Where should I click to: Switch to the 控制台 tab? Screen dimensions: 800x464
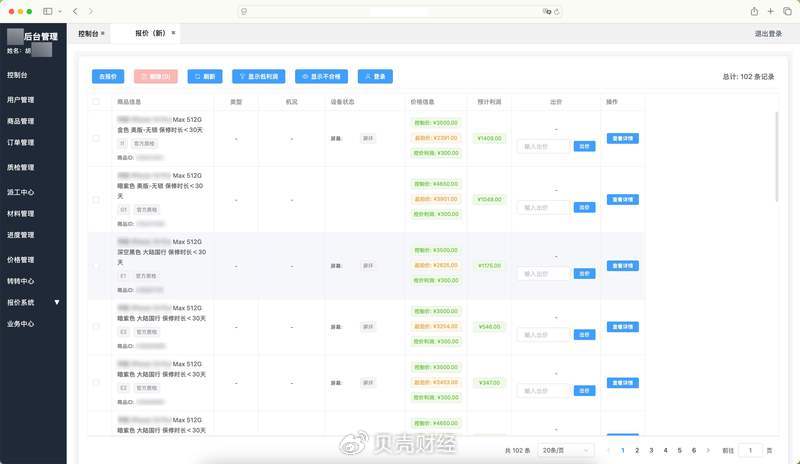coord(89,33)
